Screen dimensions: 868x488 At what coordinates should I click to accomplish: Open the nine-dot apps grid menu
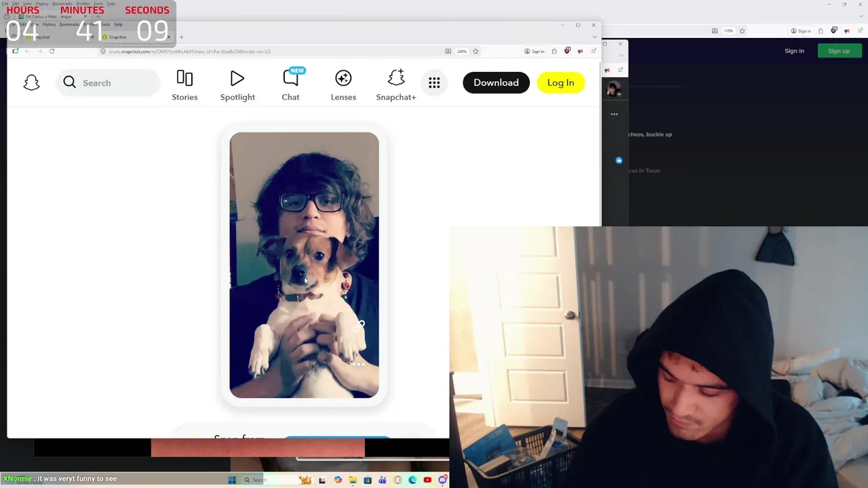(x=434, y=83)
